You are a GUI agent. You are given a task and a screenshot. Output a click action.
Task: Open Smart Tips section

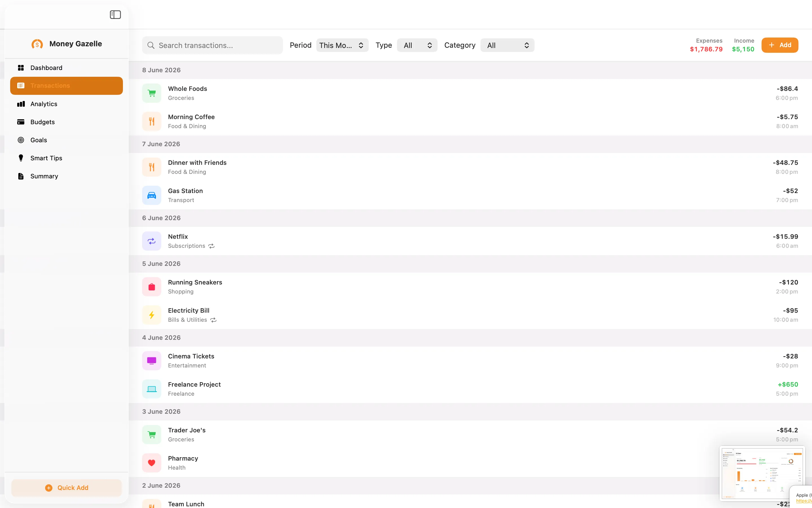pos(67,158)
